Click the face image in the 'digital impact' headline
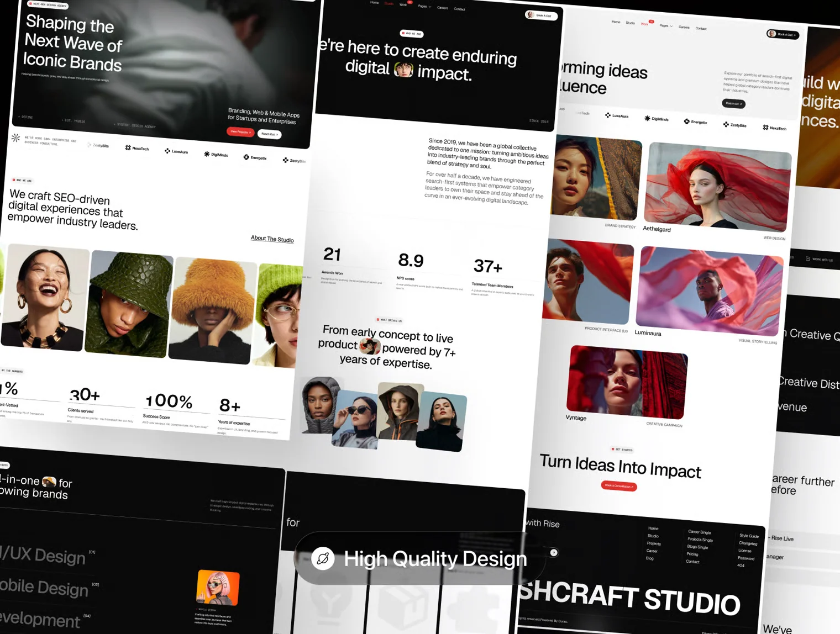 403,70
